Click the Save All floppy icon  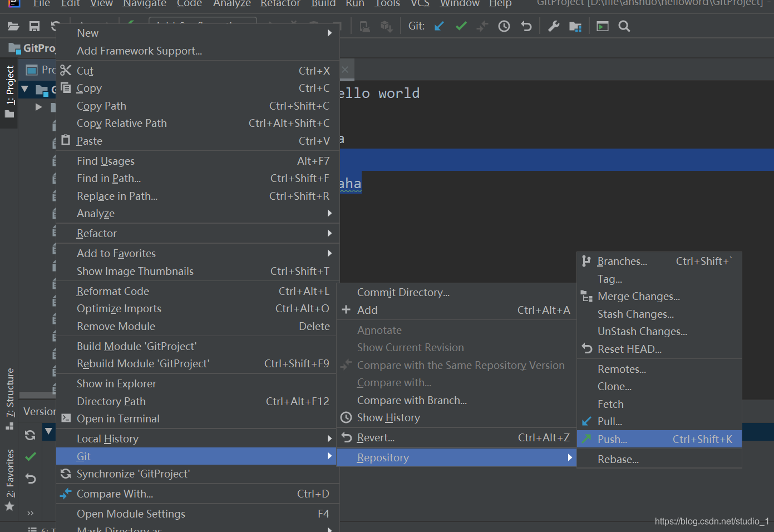pos(34,26)
